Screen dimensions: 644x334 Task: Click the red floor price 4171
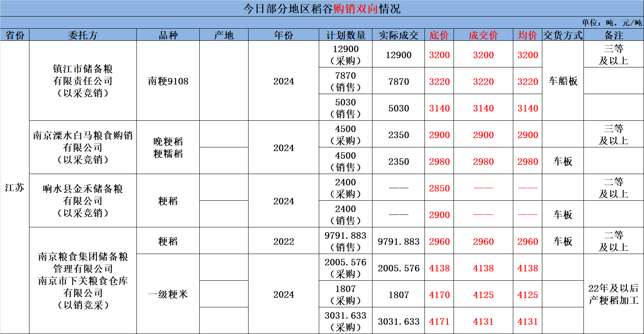(439, 321)
